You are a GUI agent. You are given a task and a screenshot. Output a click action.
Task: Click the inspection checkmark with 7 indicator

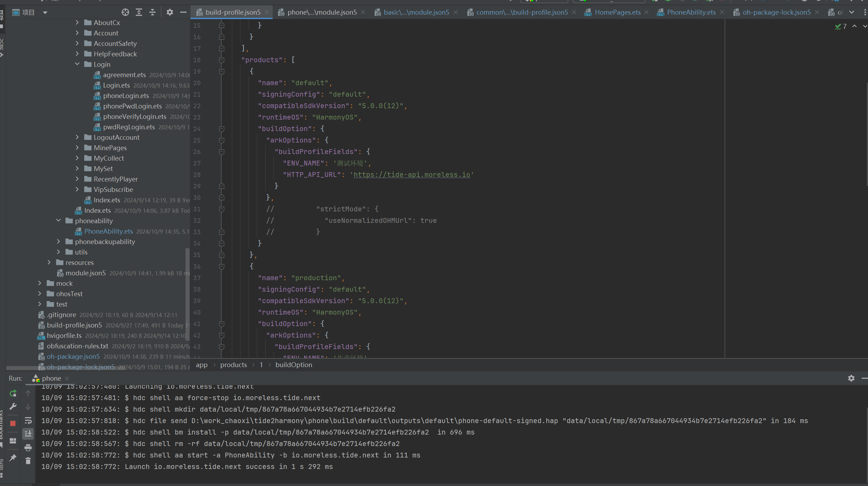click(841, 26)
